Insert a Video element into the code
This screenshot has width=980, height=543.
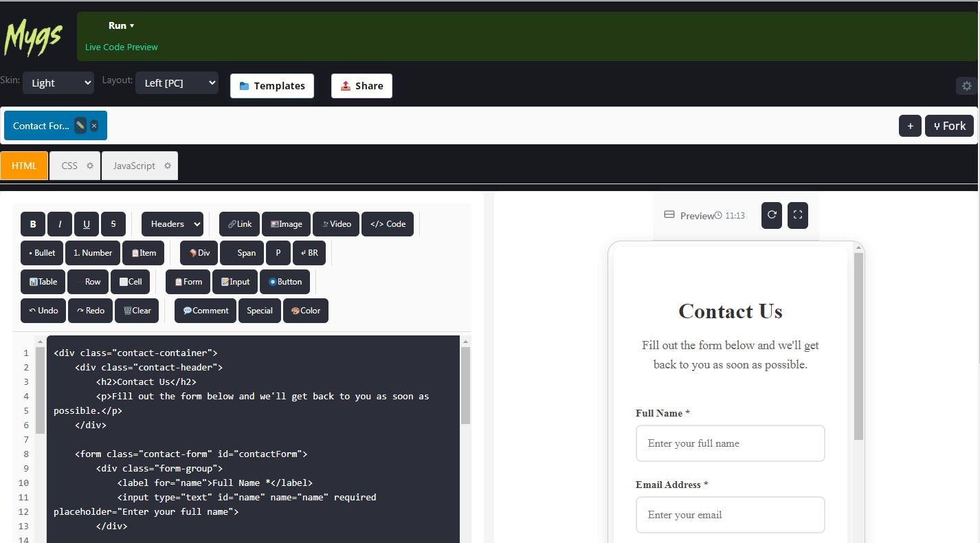coord(336,223)
